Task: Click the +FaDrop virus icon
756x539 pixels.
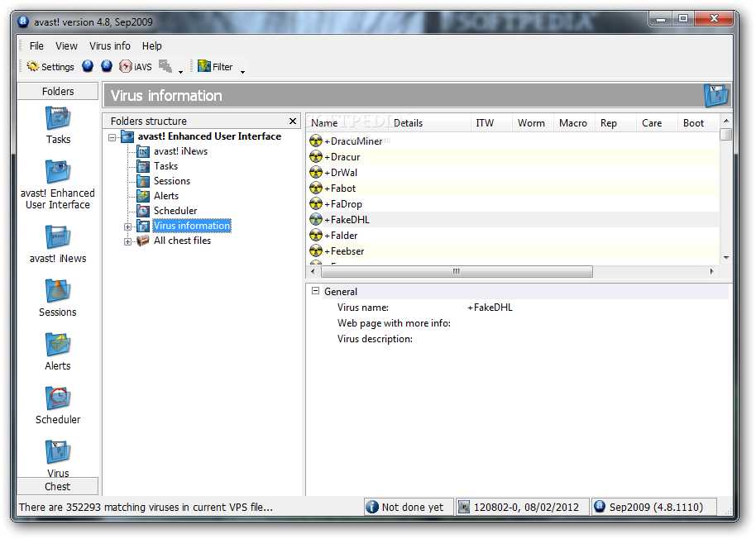Action: tap(316, 203)
